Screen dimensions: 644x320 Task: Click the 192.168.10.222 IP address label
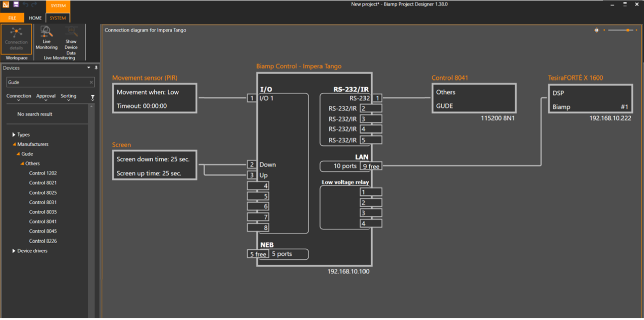pyautogui.click(x=610, y=118)
